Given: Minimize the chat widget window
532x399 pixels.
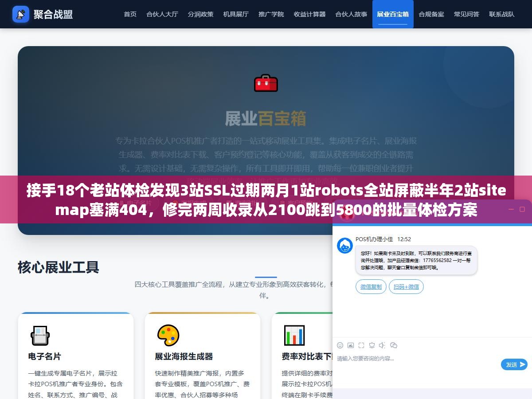Looking at the screenshot, I should tap(512, 209).
